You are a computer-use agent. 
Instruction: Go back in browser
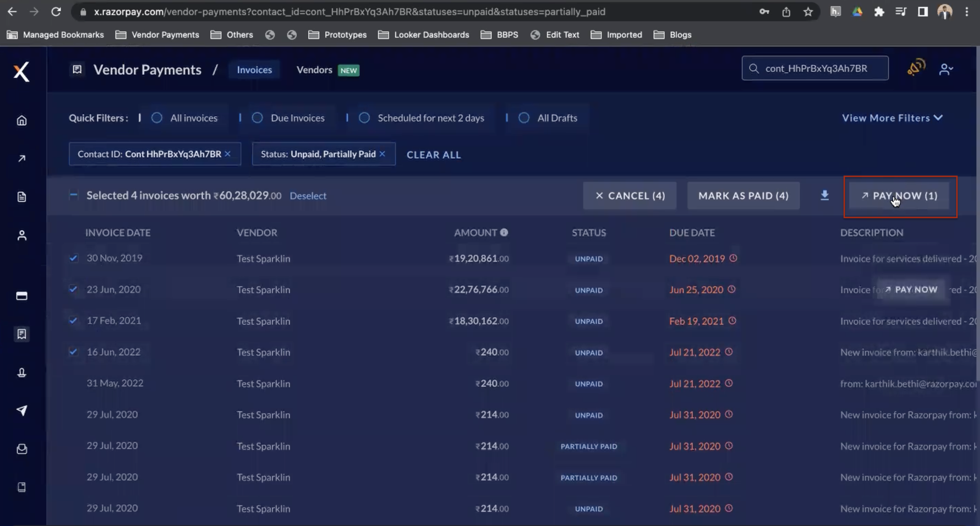tap(12, 12)
